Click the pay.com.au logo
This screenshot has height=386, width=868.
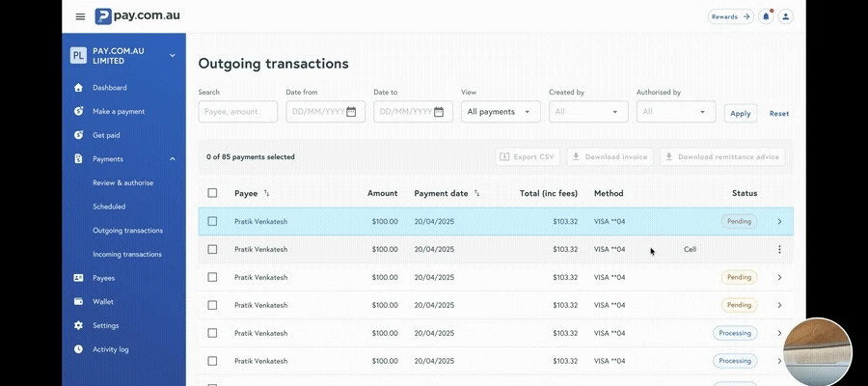137,16
